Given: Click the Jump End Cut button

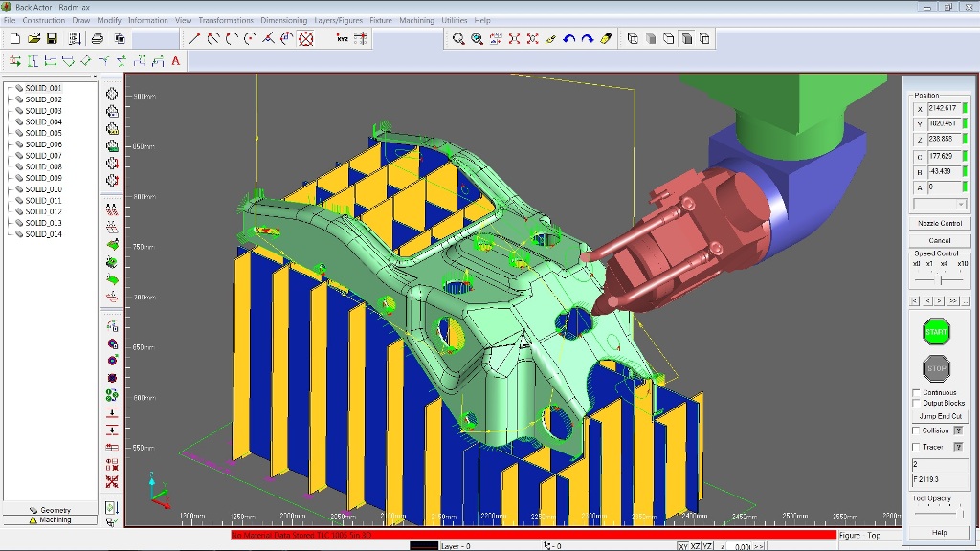Looking at the screenshot, I should [x=941, y=416].
